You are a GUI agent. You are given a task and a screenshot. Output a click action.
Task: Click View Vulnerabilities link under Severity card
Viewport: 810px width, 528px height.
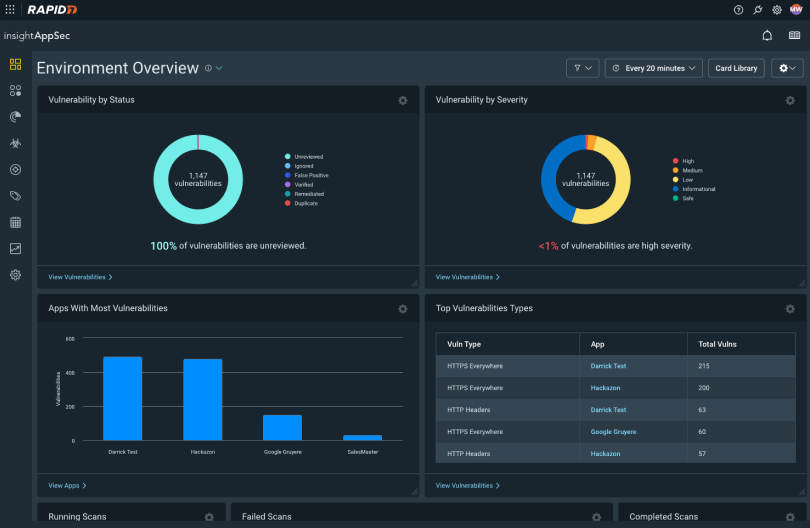click(468, 277)
